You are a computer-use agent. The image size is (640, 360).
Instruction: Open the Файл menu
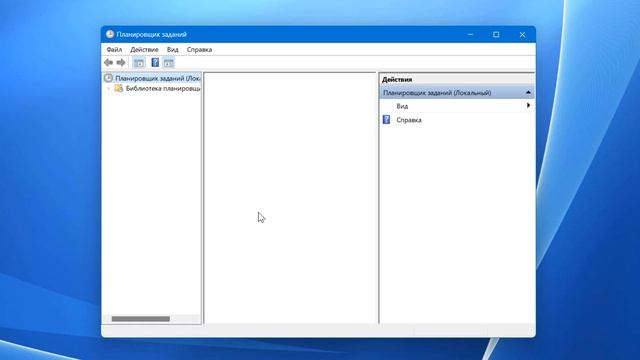[x=114, y=49]
